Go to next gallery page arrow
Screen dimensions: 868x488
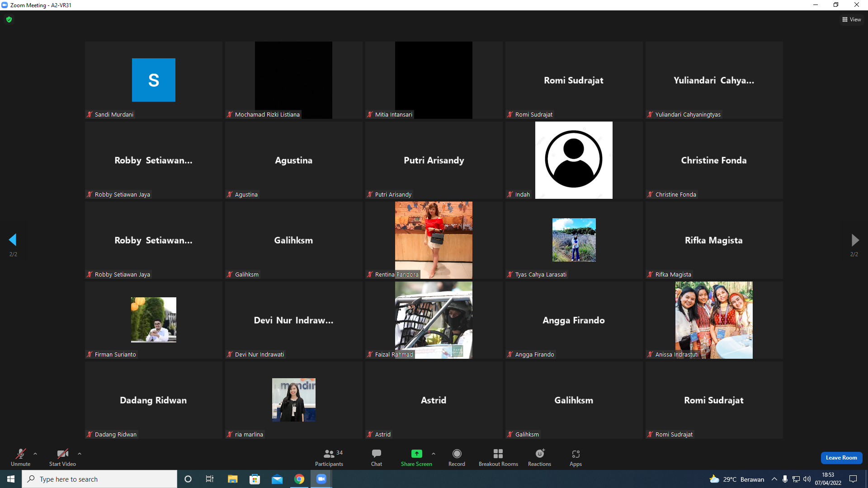click(x=855, y=240)
